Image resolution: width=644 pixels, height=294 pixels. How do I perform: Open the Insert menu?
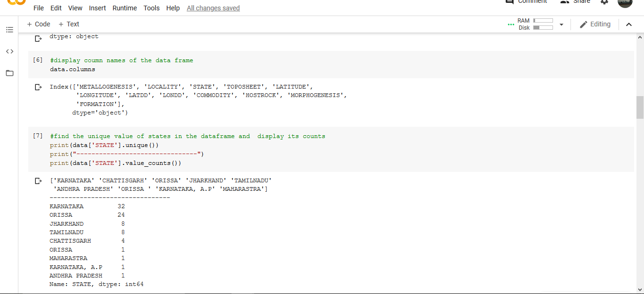[x=97, y=8]
